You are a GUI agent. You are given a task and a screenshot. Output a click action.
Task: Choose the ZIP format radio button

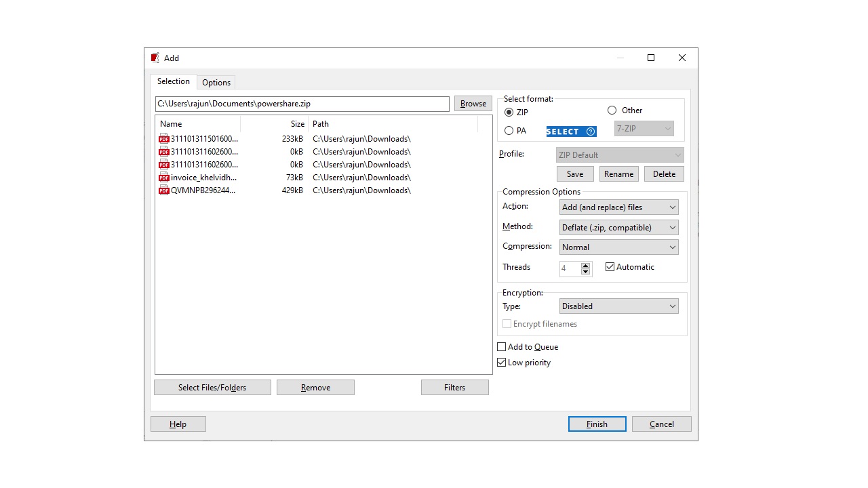coord(509,113)
